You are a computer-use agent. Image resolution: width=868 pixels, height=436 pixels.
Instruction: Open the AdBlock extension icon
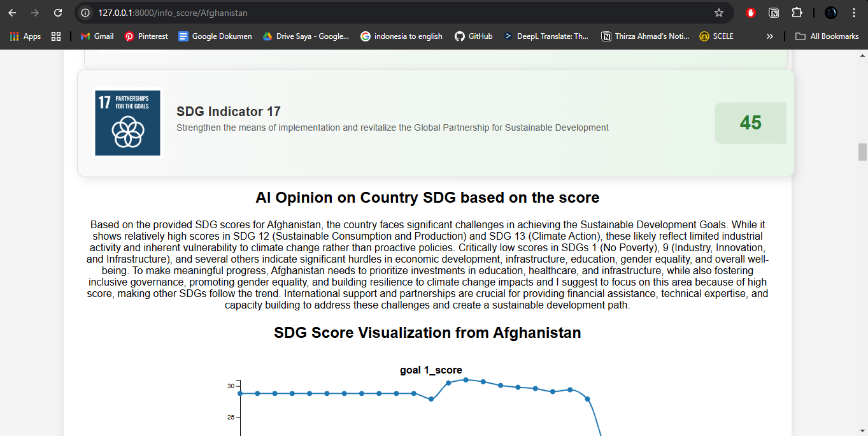point(750,12)
